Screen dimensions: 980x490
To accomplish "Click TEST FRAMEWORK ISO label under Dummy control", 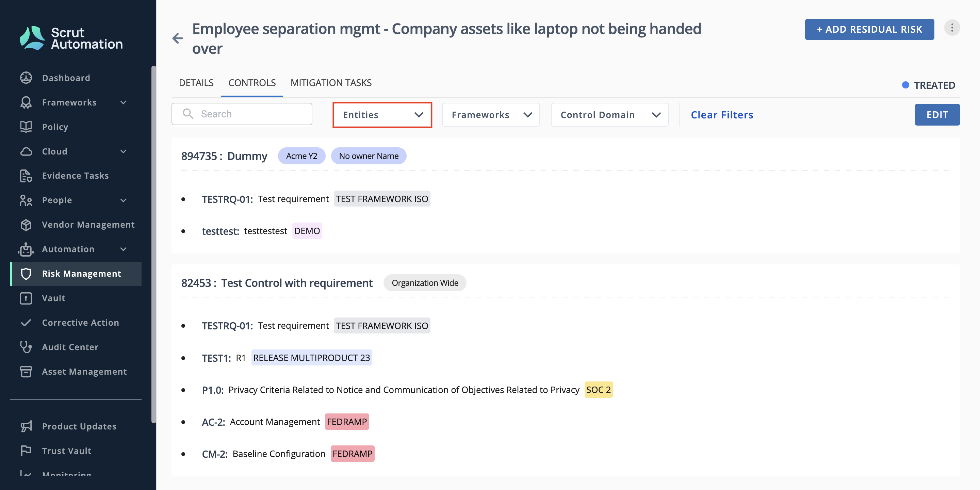I will tap(382, 199).
